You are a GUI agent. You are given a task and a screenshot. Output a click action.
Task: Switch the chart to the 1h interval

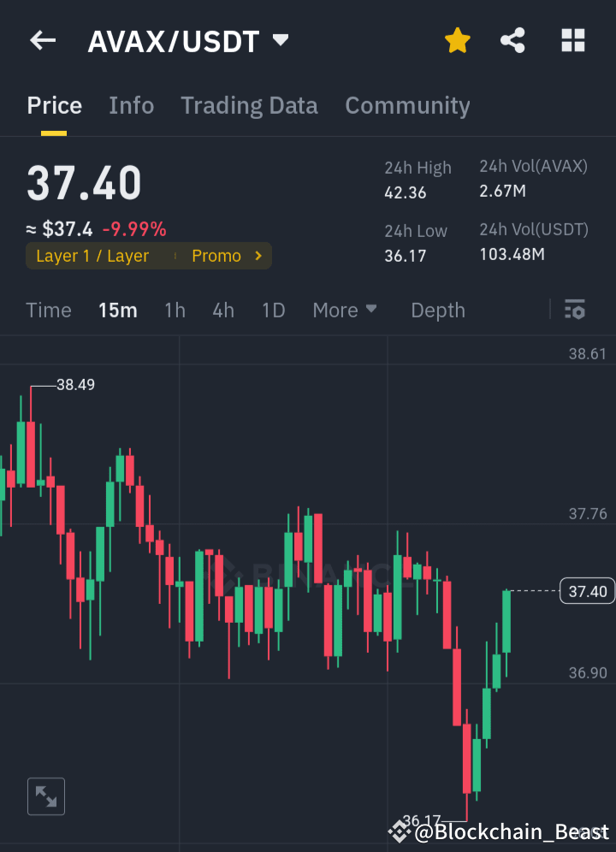tap(175, 310)
